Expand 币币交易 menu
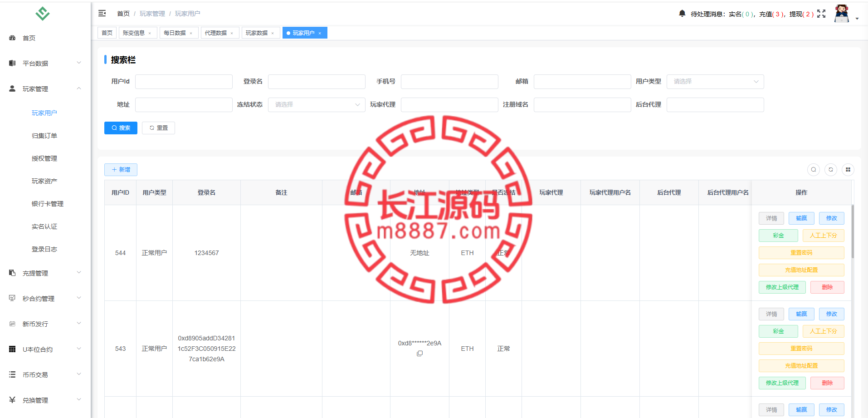Image resolution: width=868 pixels, height=418 pixels. point(45,375)
